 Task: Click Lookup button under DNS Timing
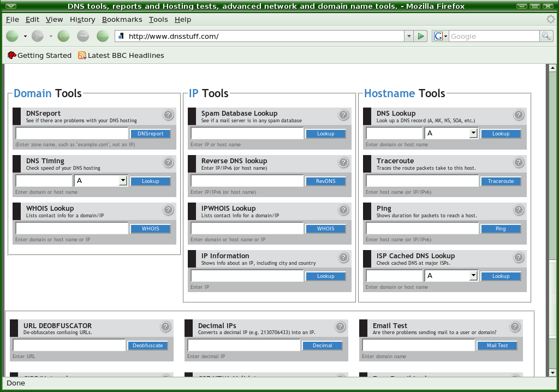(x=151, y=181)
